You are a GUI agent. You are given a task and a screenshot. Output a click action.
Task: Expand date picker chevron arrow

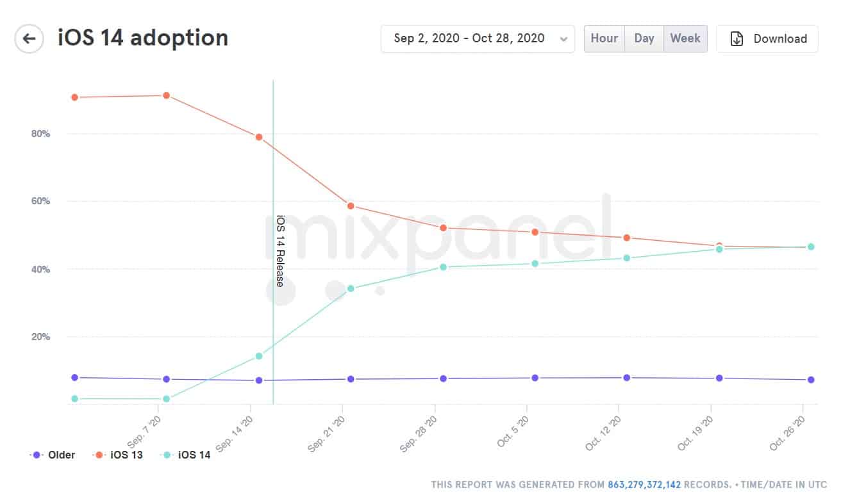coord(563,39)
